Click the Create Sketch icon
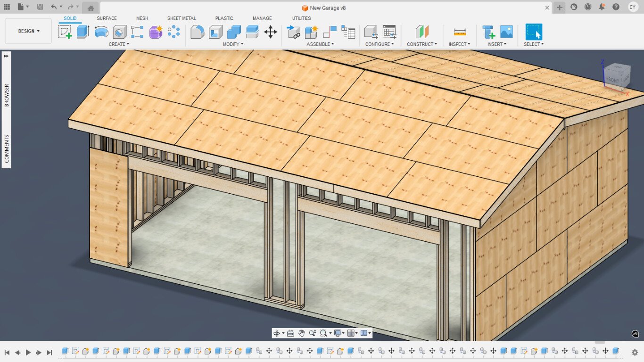Viewport: 644px width, 362px height. coord(65,32)
